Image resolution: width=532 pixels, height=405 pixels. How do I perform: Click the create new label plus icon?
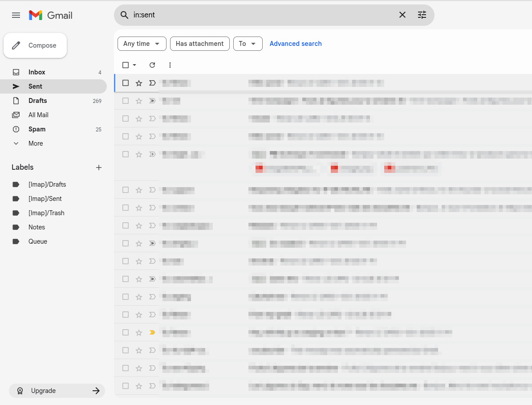pyautogui.click(x=99, y=168)
